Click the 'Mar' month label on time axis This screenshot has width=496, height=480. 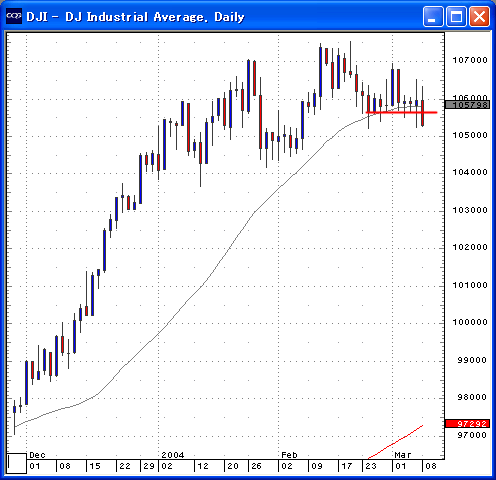[x=403, y=455]
